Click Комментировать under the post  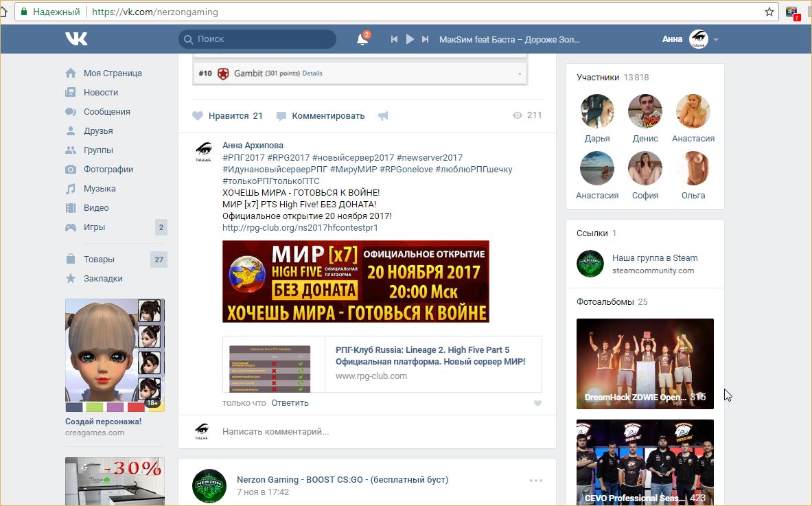327,116
